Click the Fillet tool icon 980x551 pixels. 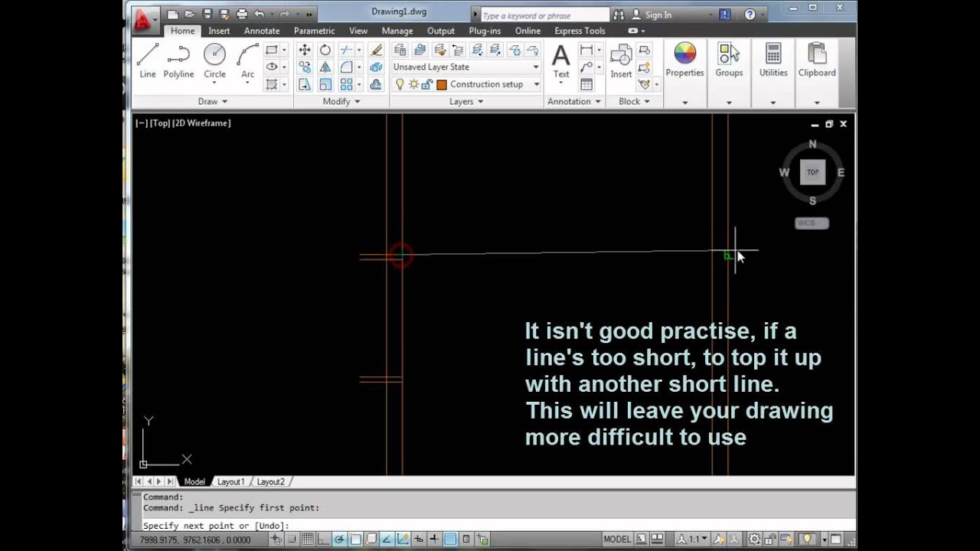346,67
